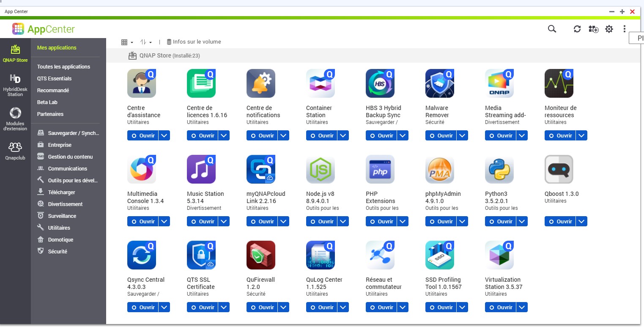Screen dimensions: 644x327
Task: Expand dropdown arrow for Music Station
Action: [224, 221]
